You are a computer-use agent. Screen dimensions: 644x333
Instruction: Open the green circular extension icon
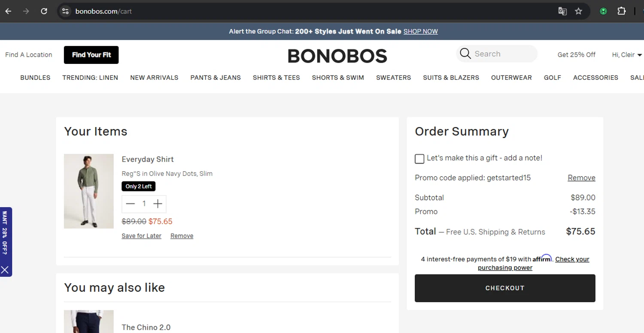click(604, 11)
